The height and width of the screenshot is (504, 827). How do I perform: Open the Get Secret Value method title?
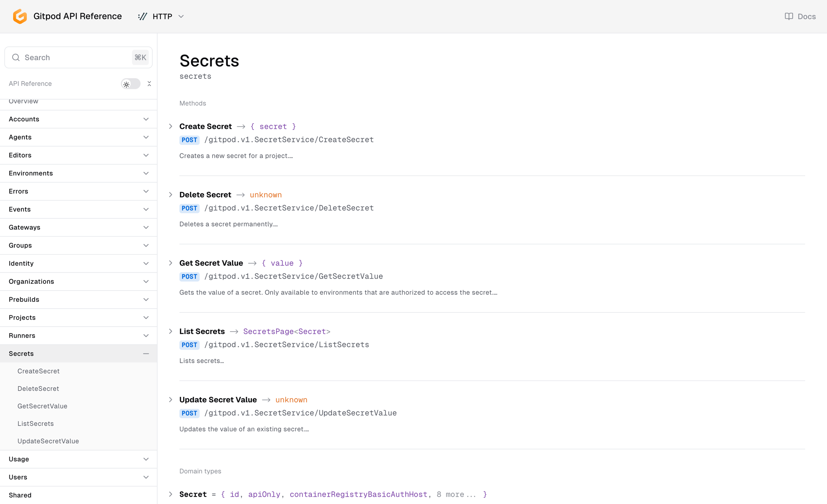tap(211, 263)
